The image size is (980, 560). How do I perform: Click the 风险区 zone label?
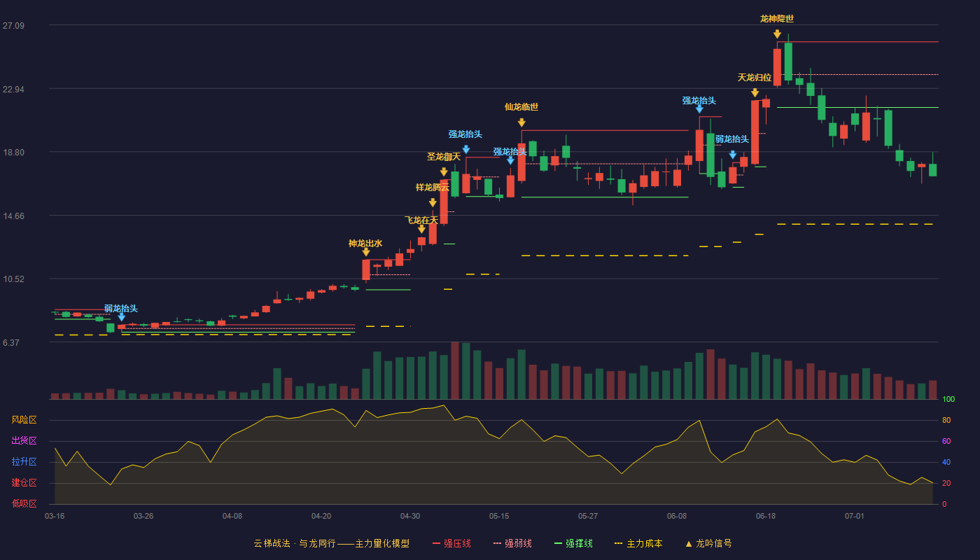(24, 420)
